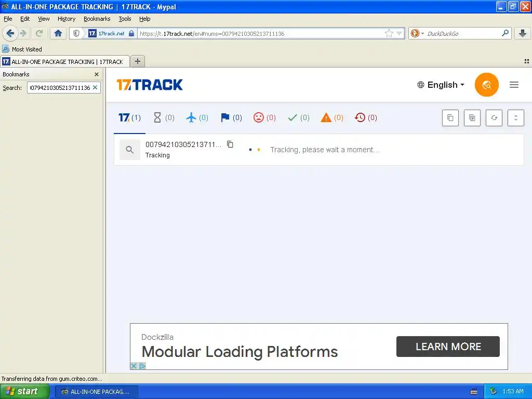532x399 pixels.
Task: Select the sad face undelivered (0) filter
Action: [264, 118]
